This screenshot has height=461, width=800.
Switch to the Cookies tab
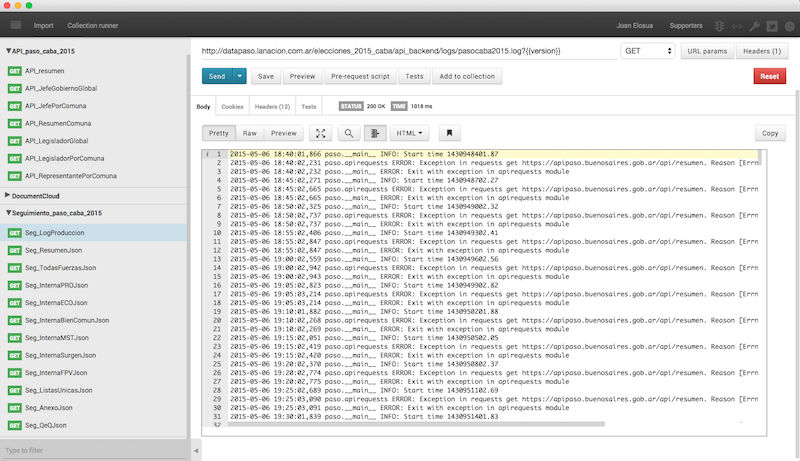tap(232, 107)
